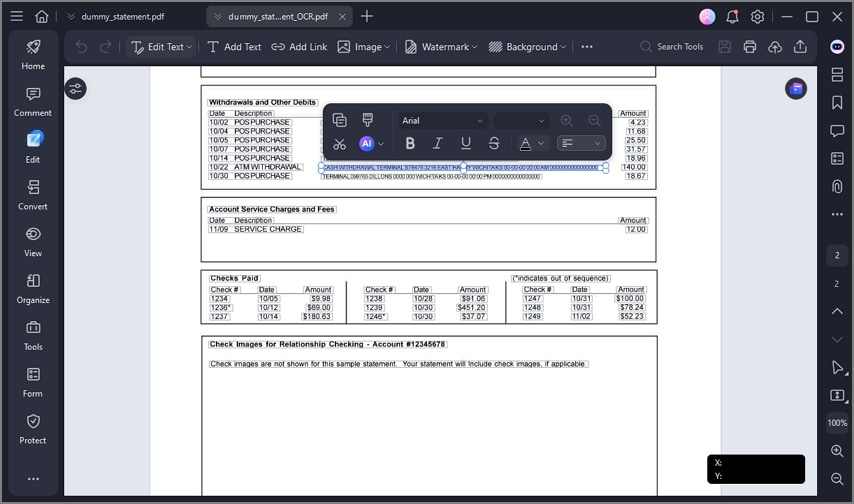Click the hamburger menu icon
The width and height of the screenshot is (854, 504).
click(x=17, y=16)
